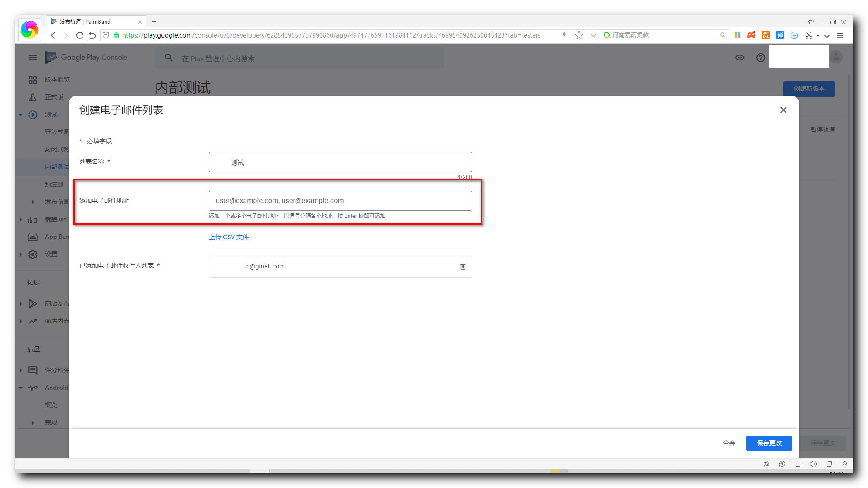The width and height of the screenshot is (868, 488).
Task: Delete the n@gmail.com recipient with trash icon
Action: (x=463, y=266)
